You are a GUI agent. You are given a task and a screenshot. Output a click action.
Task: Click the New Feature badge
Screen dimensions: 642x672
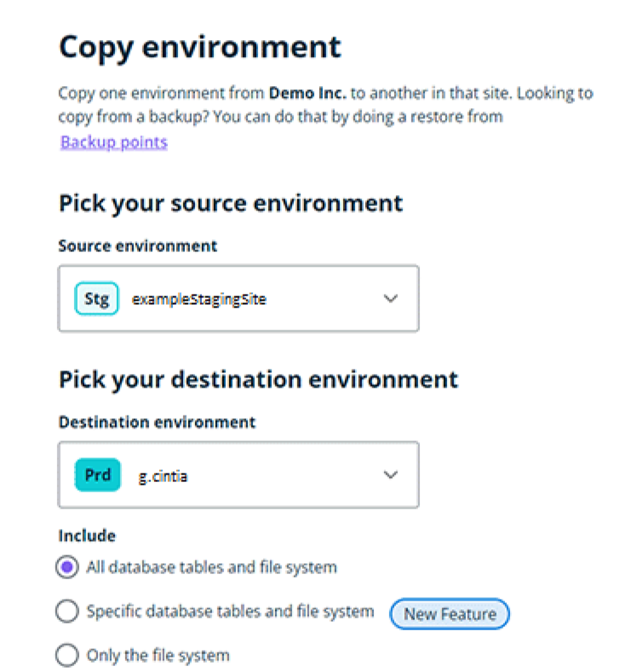pos(449,613)
